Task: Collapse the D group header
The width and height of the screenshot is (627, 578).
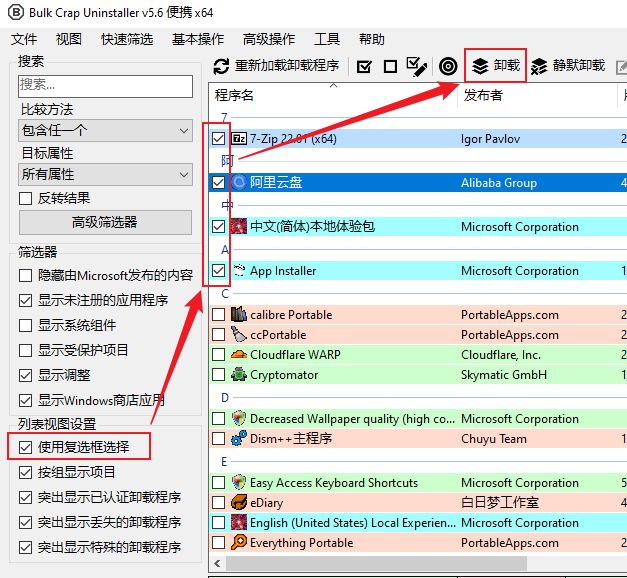Action: (225, 398)
